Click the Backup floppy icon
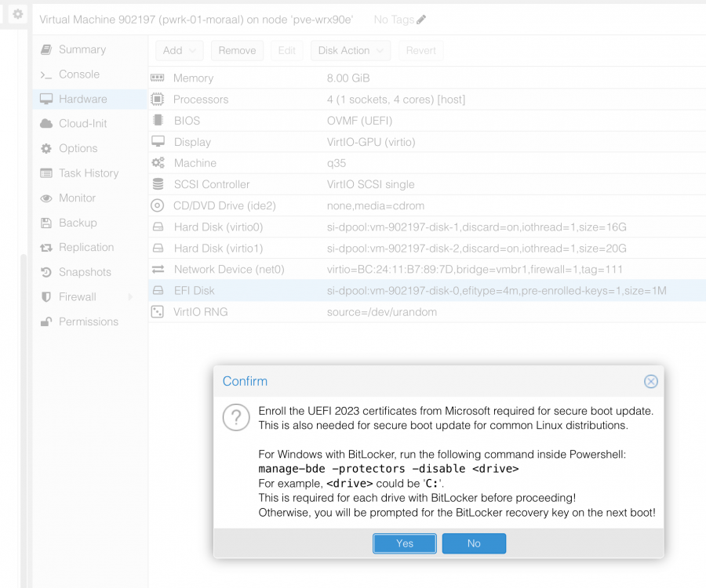Screen dimensions: 706x588 tap(46, 223)
